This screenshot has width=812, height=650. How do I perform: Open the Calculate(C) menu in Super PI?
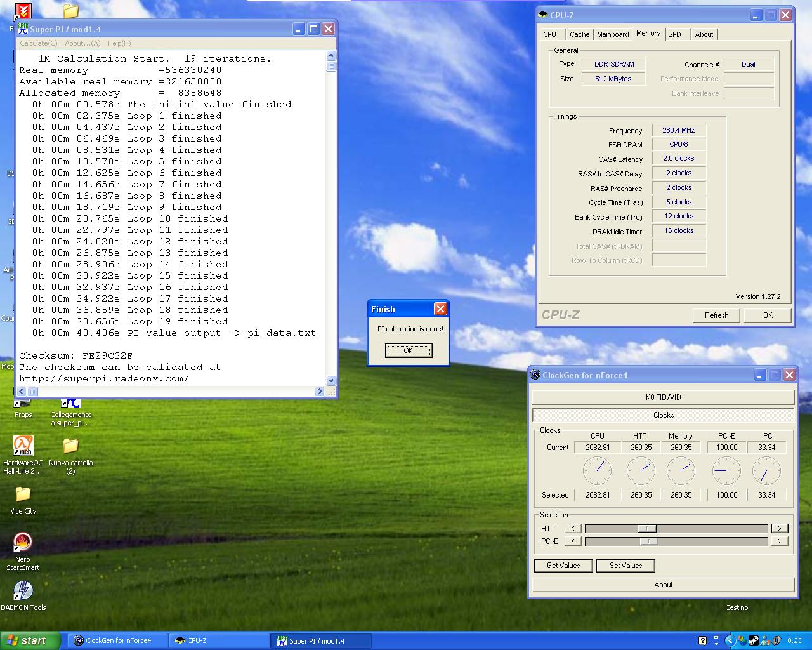coord(39,43)
